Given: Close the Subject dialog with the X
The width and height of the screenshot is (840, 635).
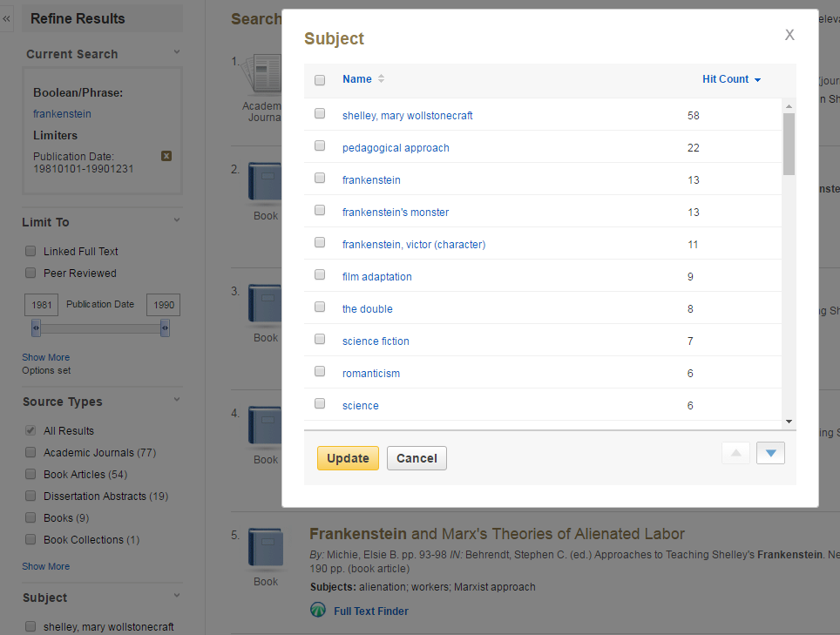Looking at the screenshot, I should (x=789, y=35).
